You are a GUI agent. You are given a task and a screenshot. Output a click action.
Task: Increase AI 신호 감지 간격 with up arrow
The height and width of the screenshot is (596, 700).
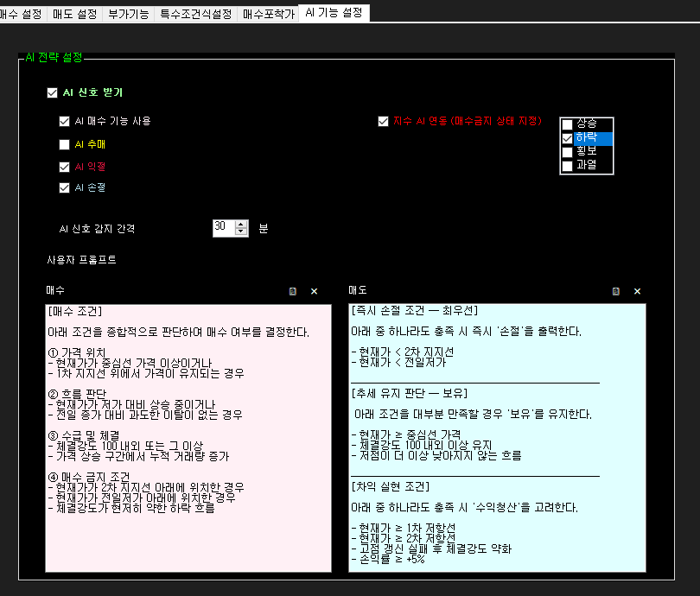tap(240, 224)
